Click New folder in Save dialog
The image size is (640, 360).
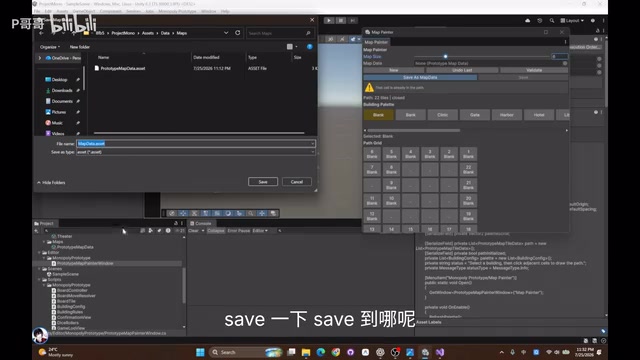point(80,47)
